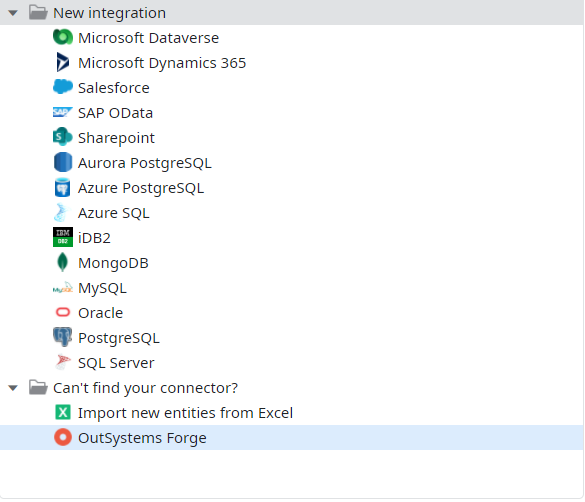Collapse the Can't find your connector arrow
This screenshot has height=502, width=585.
(x=13, y=388)
